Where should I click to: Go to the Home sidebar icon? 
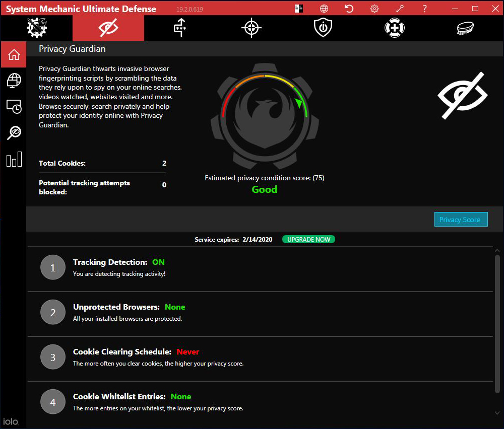click(14, 54)
